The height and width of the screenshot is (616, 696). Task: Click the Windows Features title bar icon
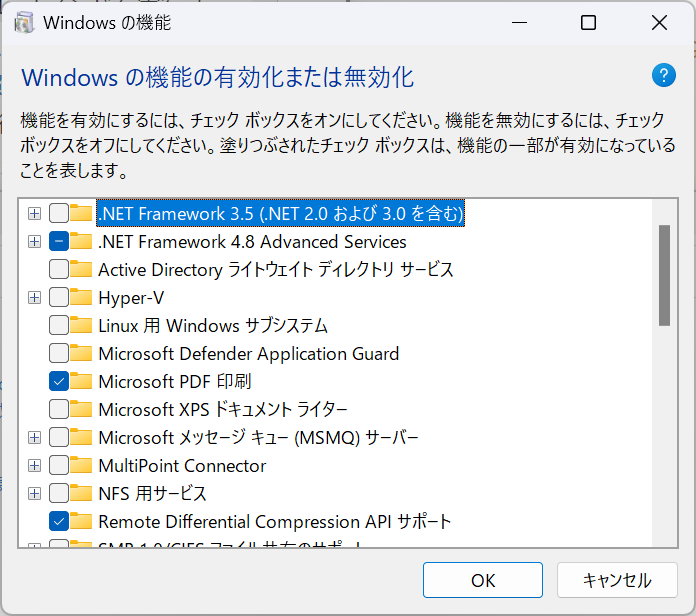click(24, 23)
